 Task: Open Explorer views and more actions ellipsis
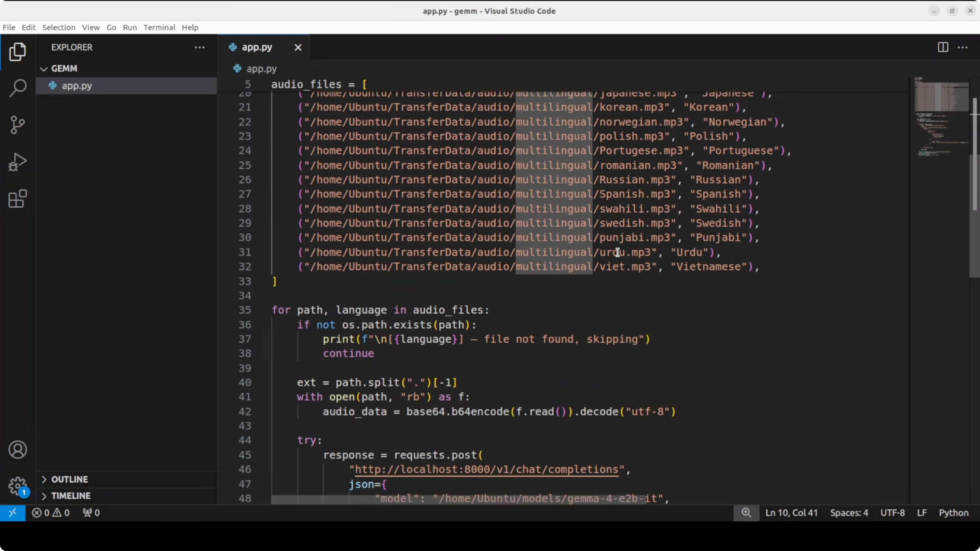(x=200, y=48)
